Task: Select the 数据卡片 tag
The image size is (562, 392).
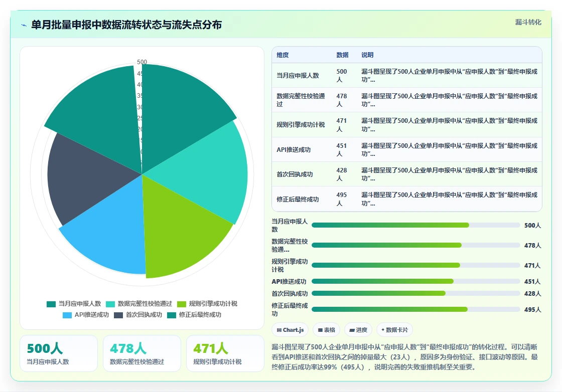Action: pyautogui.click(x=394, y=330)
